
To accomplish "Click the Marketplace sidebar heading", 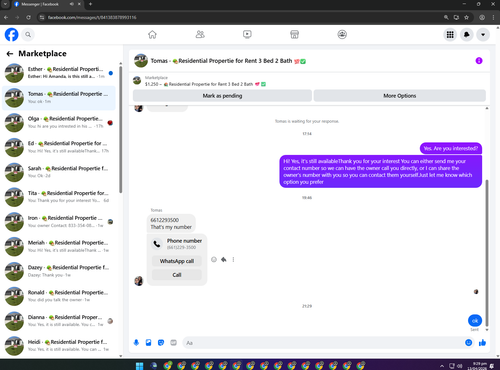I will 42,53.
